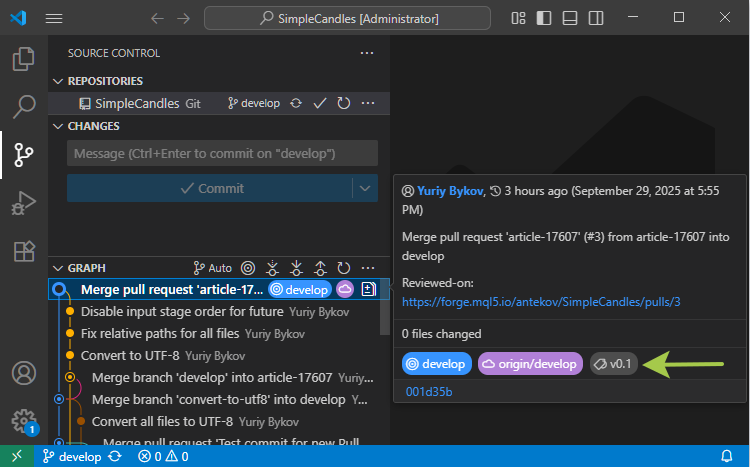
Task: Push changes using Graph toolbar icon
Action: (320, 268)
